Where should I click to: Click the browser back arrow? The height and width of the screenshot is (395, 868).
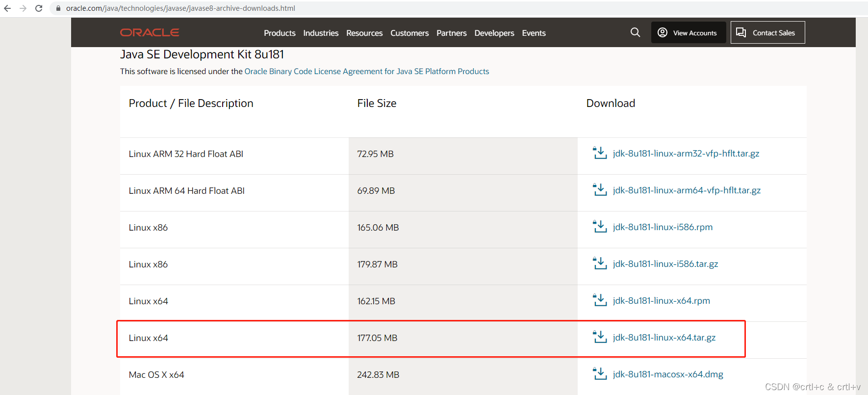point(7,8)
